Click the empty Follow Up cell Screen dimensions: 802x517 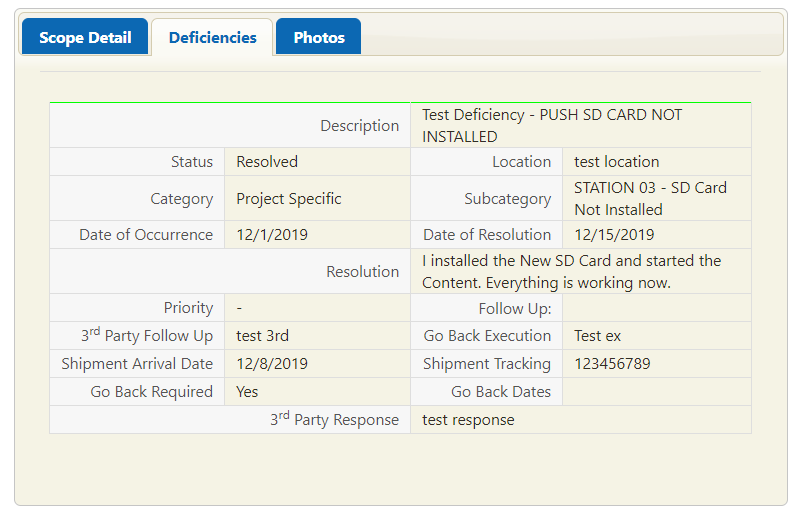657,308
